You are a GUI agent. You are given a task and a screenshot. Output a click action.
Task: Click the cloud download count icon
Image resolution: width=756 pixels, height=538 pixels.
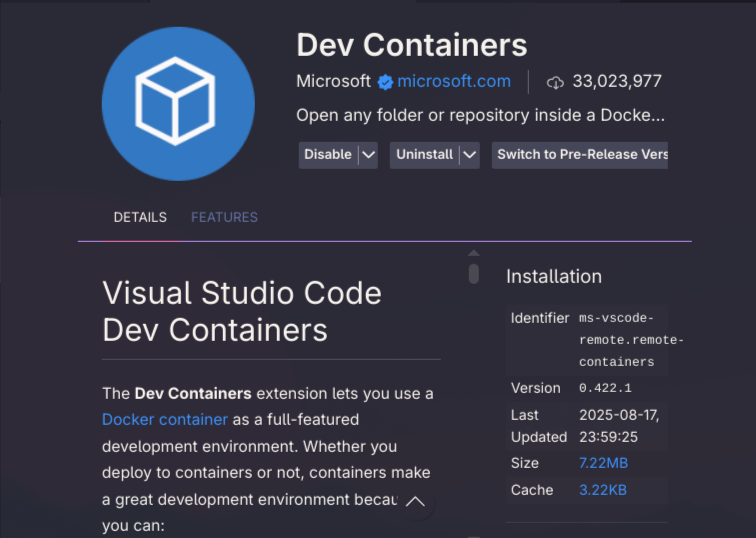(555, 82)
